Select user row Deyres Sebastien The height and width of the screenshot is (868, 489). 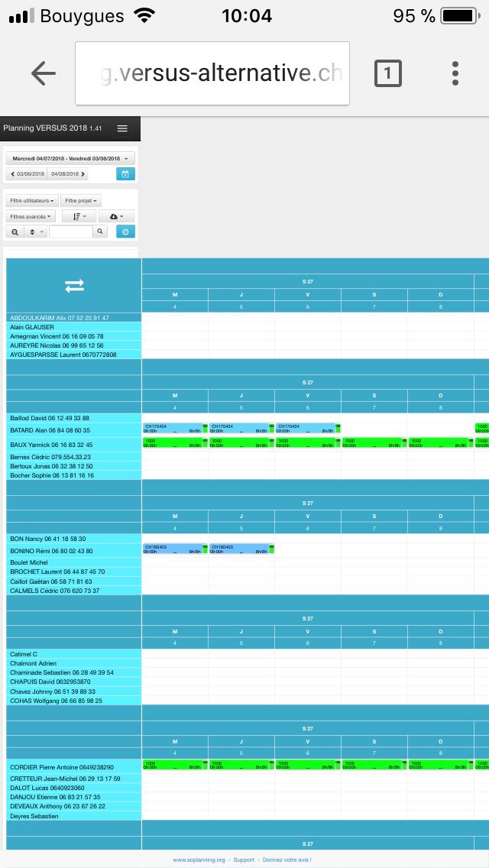[x=73, y=816]
